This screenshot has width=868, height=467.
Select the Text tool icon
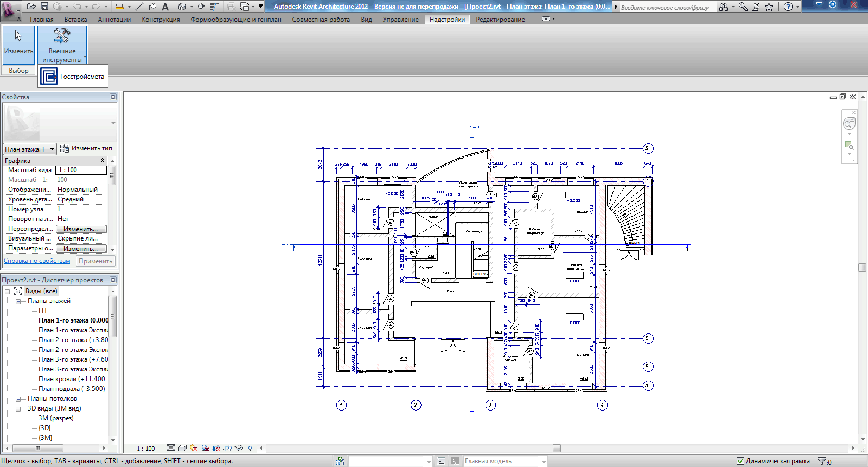pyautogui.click(x=165, y=7)
